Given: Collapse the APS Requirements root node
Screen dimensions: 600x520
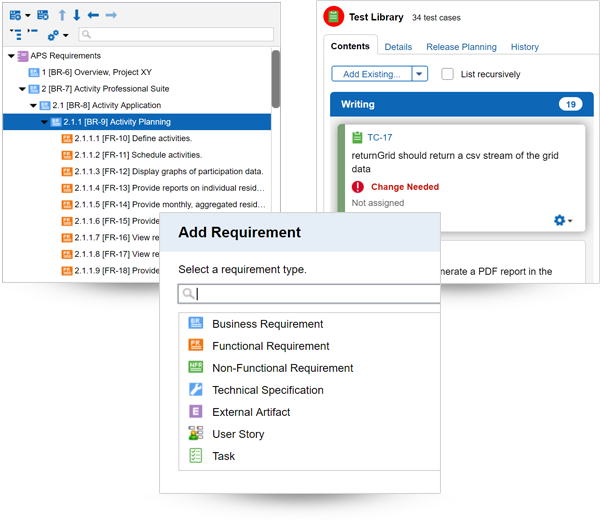Looking at the screenshot, I should (x=11, y=56).
